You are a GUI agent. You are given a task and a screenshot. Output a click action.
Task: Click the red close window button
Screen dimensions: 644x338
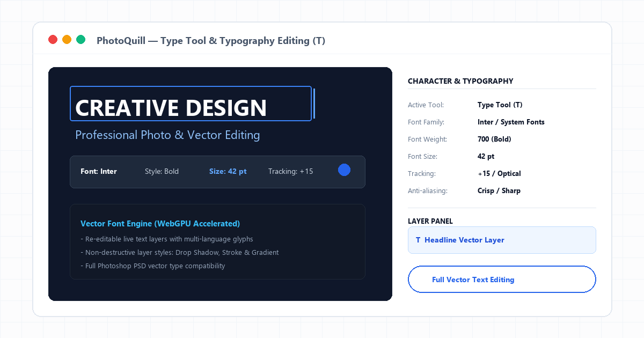click(x=53, y=39)
